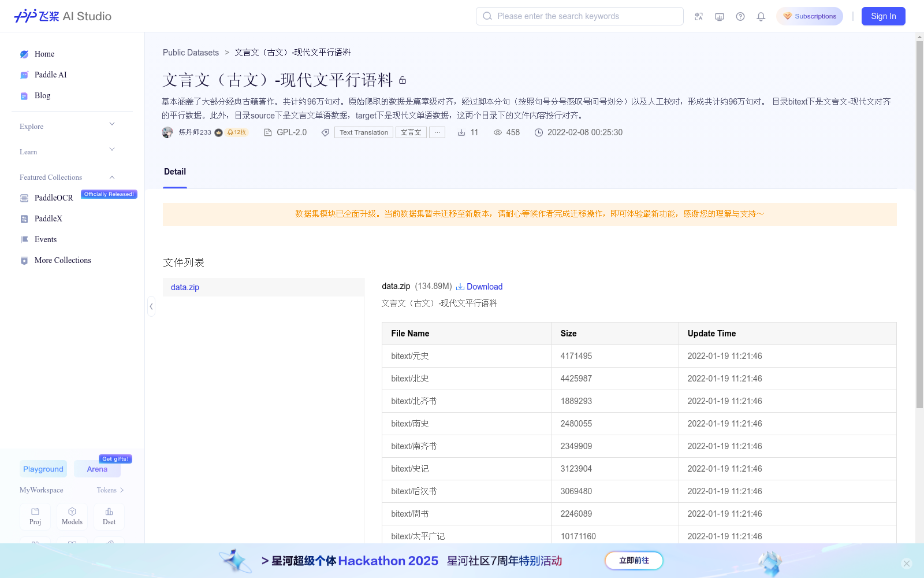924x578 pixels.
Task: Switch to the Detail tab
Action: (175, 172)
